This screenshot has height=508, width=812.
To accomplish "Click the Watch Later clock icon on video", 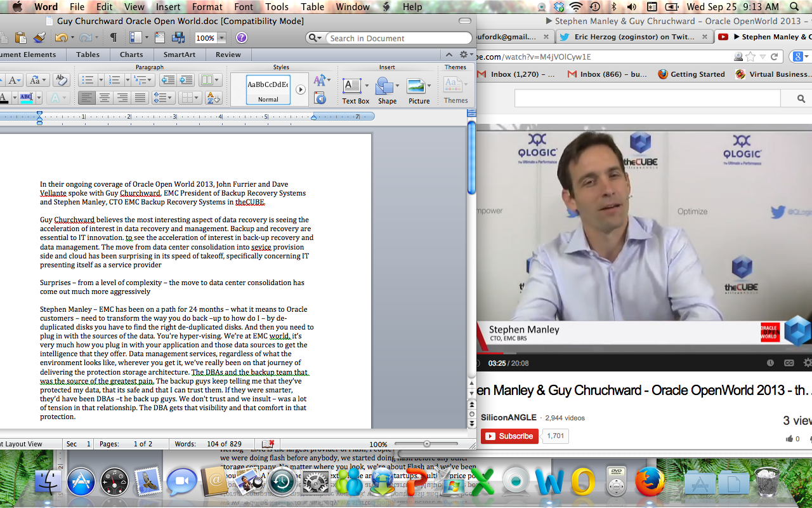I will pyautogui.click(x=770, y=363).
